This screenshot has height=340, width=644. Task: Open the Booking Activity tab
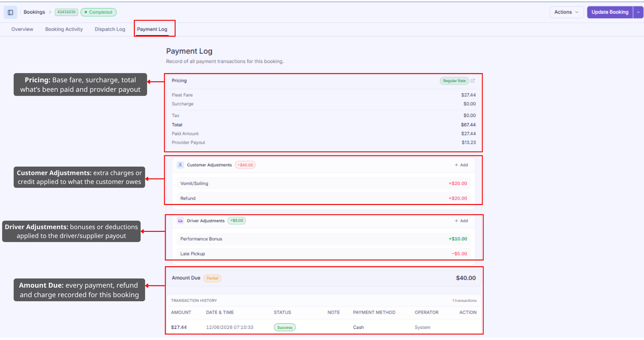point(64,29)
